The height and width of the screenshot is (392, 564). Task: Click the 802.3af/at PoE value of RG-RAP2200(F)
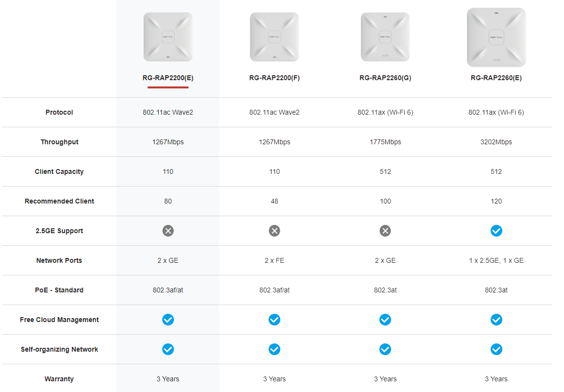click(274, 290)
